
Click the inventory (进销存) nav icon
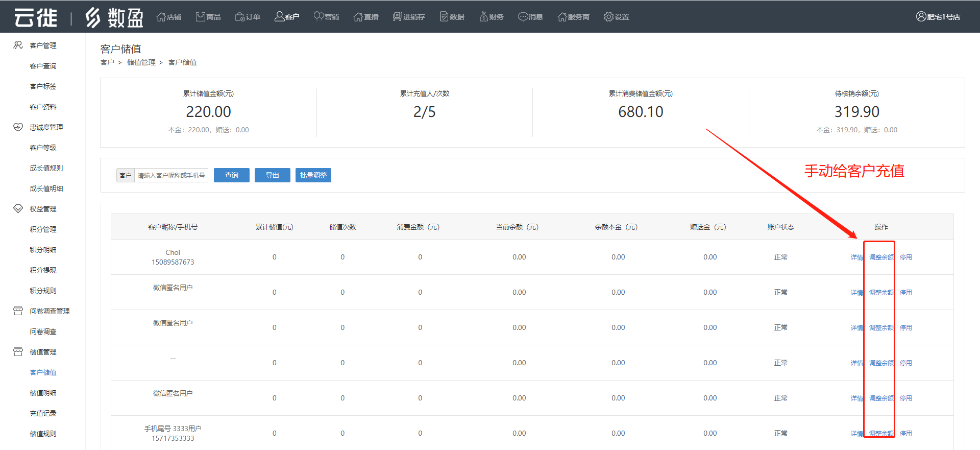coord(397,17)
